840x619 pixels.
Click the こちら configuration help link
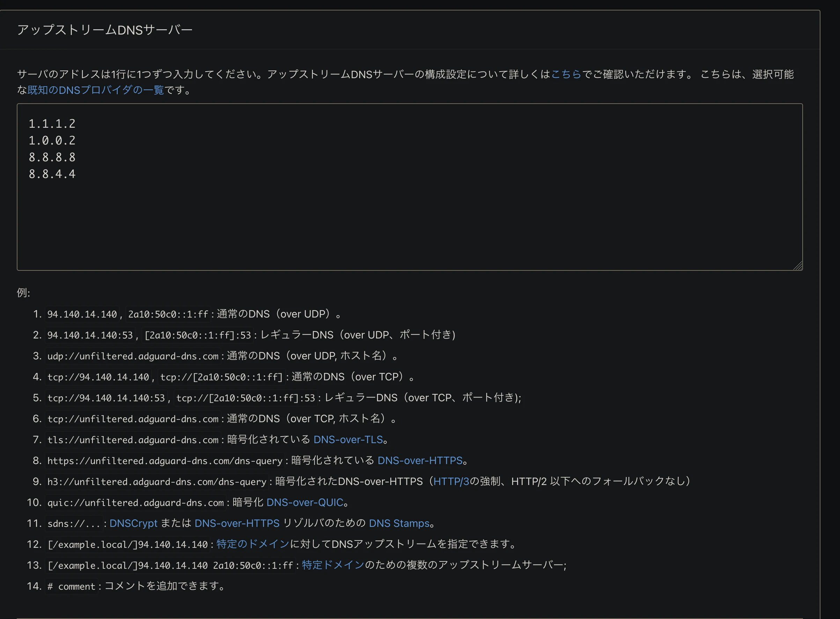click(x=566, y=74)
